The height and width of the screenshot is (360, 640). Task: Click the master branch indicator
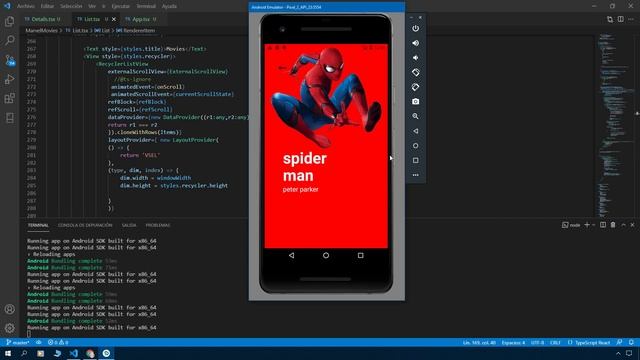(18, 342)
